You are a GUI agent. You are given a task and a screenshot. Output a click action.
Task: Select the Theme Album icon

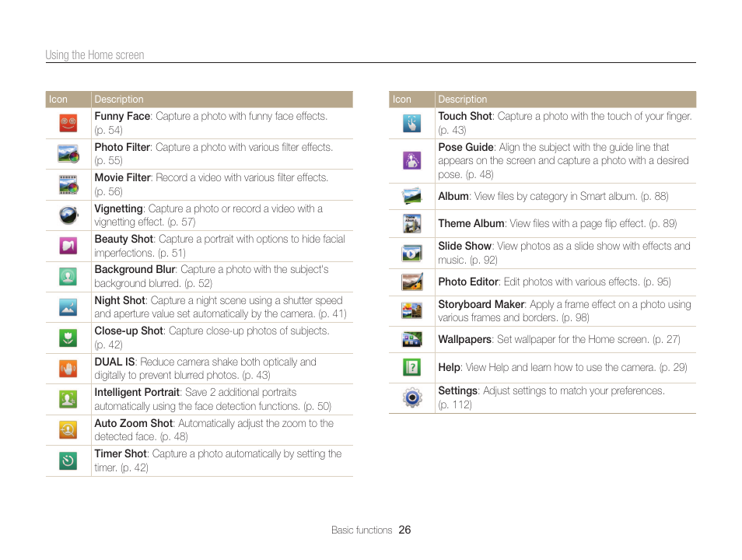[411, 223]
